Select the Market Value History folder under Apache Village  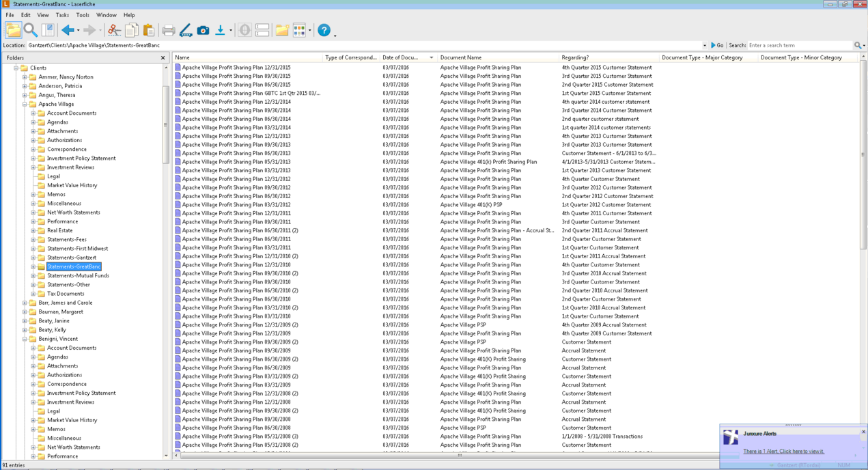[x=72, y=185]
